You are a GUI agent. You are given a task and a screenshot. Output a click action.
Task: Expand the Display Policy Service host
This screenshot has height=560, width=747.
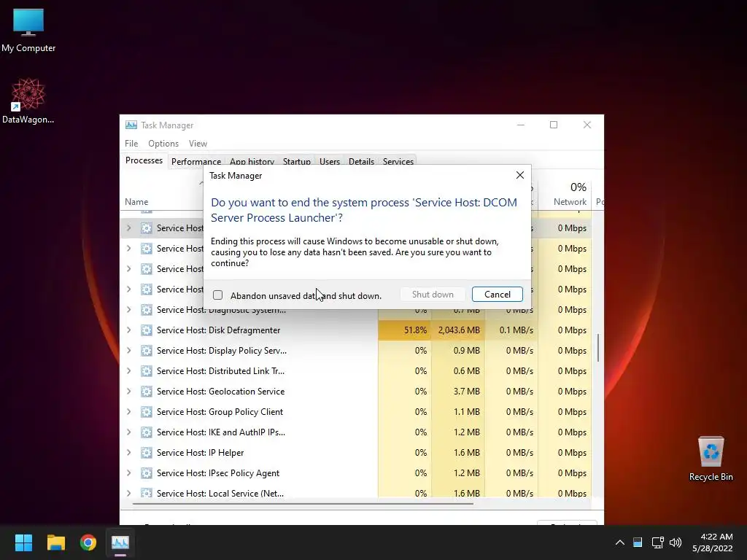tap(128, 351)
